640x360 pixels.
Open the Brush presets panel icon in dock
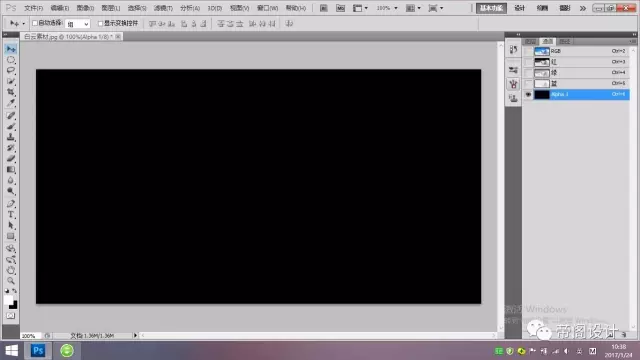[513, 84]
